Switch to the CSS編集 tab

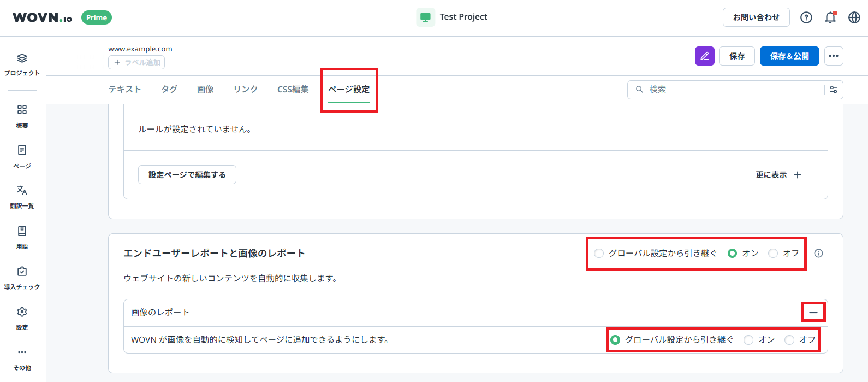tap(293, 90)
